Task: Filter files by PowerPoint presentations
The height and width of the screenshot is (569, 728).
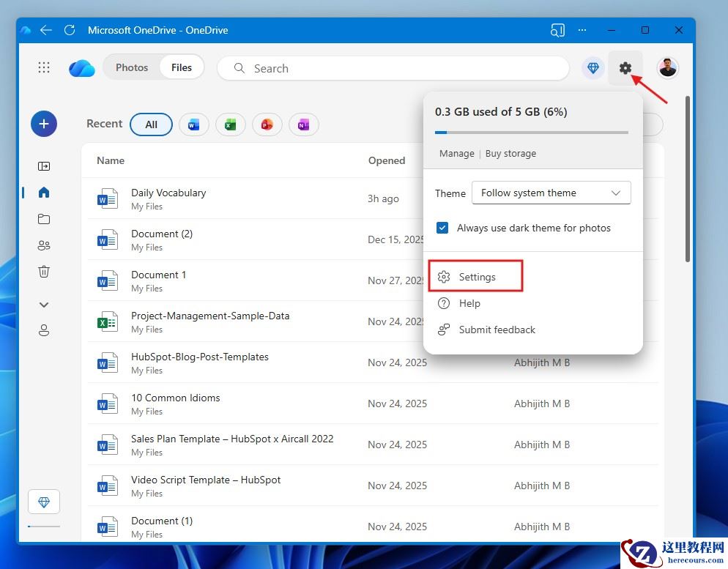Action: pyautogui.click(x=267, y=124)
